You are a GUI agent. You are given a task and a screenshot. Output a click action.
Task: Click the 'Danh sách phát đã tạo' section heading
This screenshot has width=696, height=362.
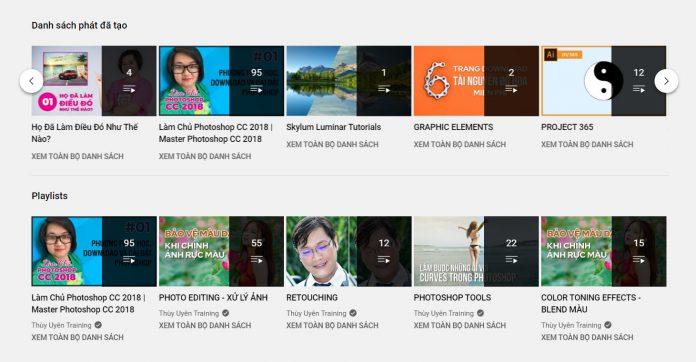(79, 26)
